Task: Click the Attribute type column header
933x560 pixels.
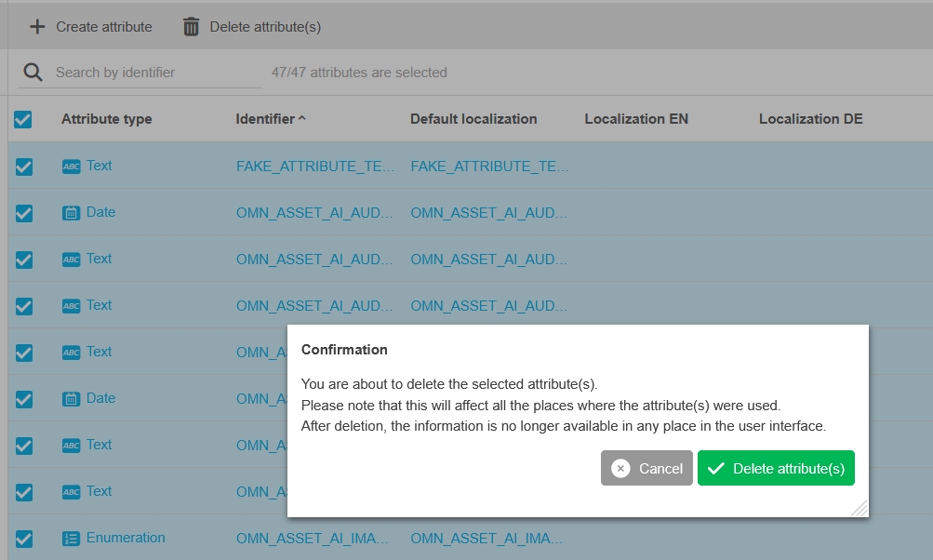Action: click(106, 119)
